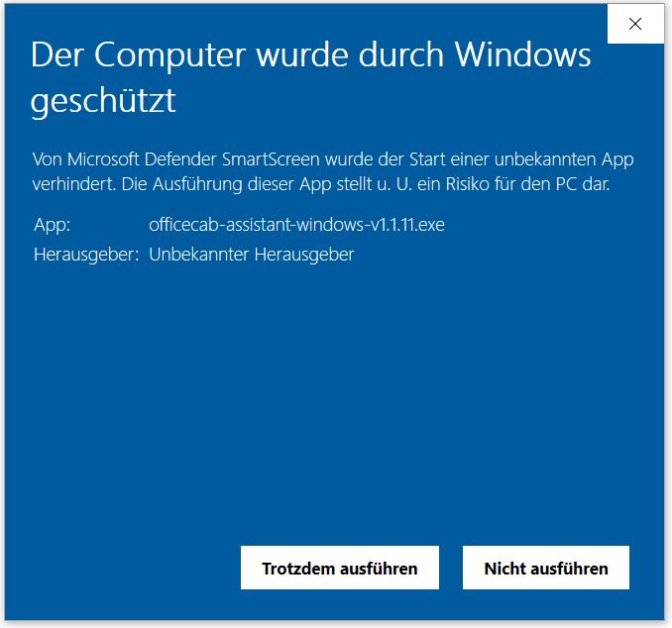Click the word 'geschützt' in the title

pos(103,101)
